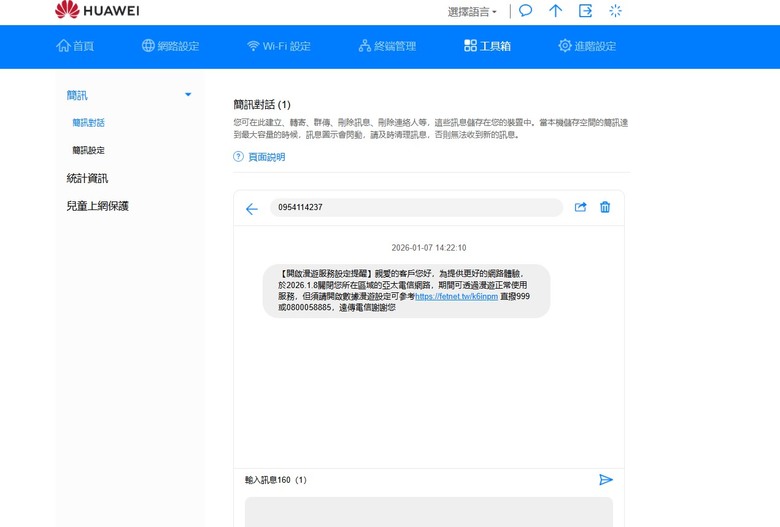Click the gear icon beside 進階設定
This screenshot has width=780, height=527.
click(x=565, y=46)
